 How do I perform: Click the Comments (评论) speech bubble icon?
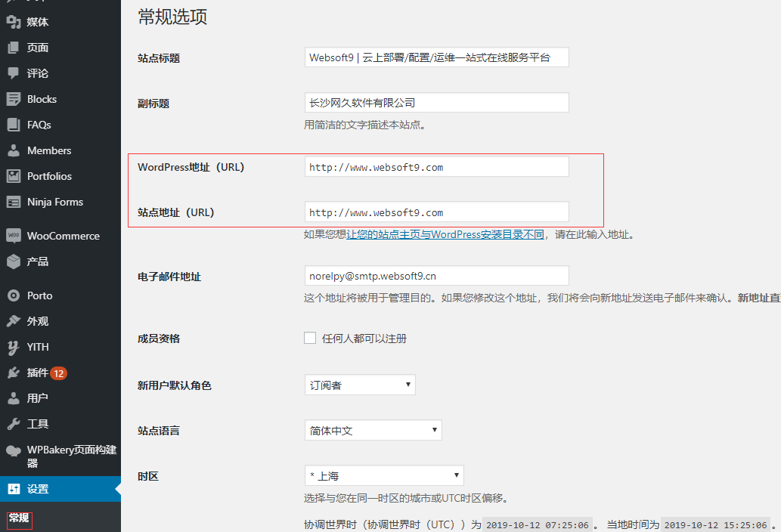(13, 73)
